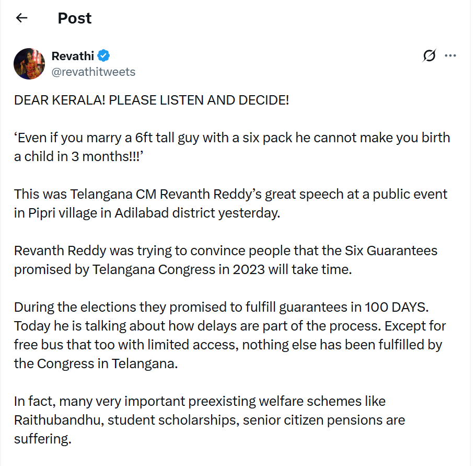Image resolution: width=476 pixels, height=466 pixels.
Task: Open Revathi's profile picture
Action: [29, 63]
